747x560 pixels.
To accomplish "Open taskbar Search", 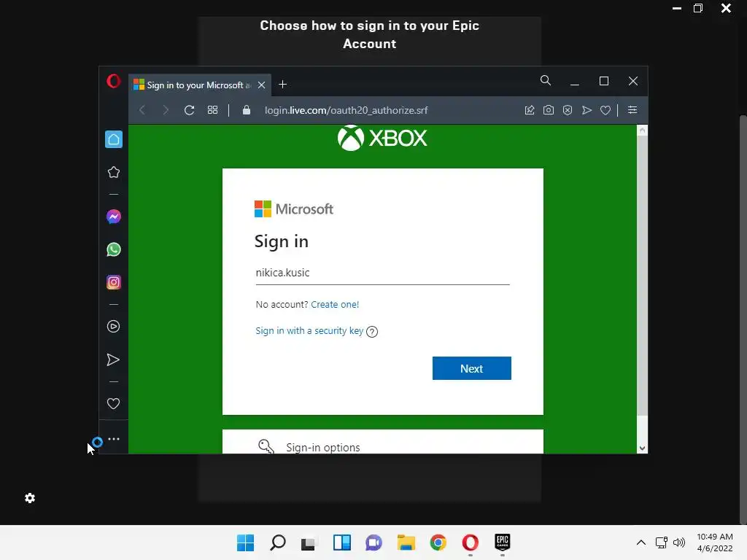I will 278,542.
